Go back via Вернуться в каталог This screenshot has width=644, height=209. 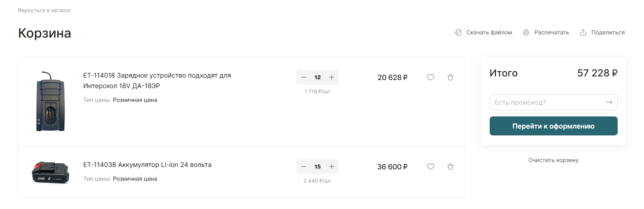45,11
